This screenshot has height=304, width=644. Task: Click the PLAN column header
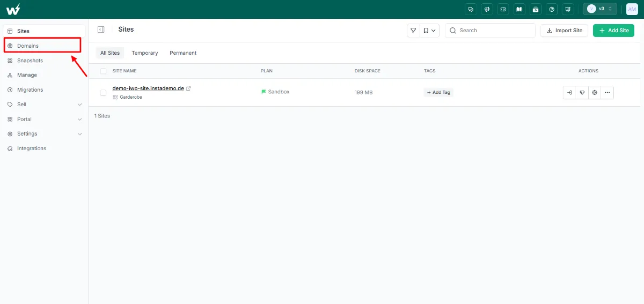click(x=267, y=71)
